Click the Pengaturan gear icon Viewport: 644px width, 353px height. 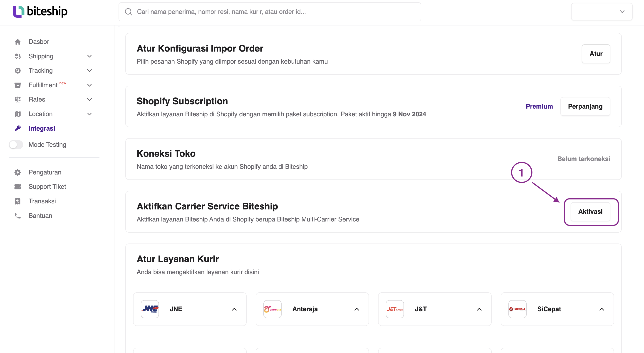coord(17,172)
